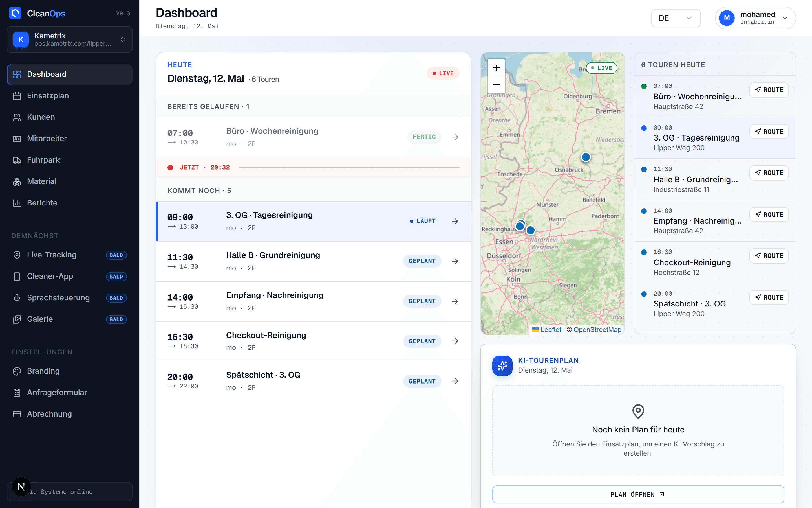This screenshot has height=508, width=812.
Task: Click the Systeme online status bar
Action: [69, 492]
